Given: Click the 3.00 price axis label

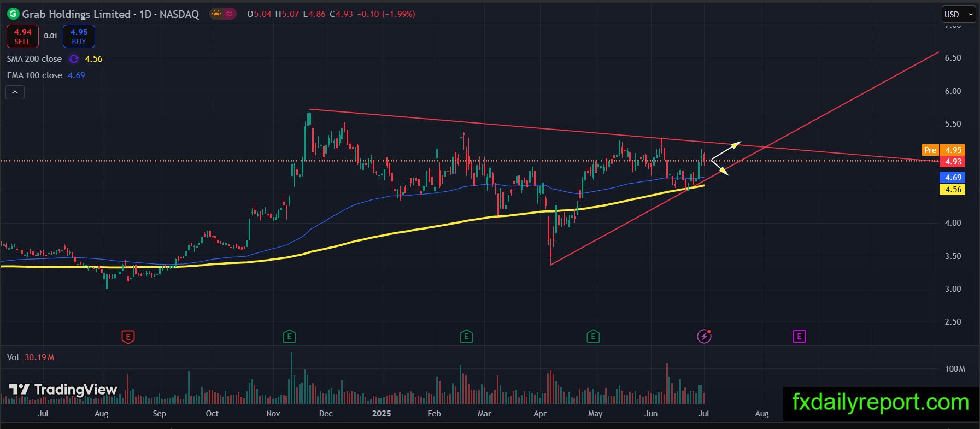Looking at the screenshot, I should (x=953, y=289).
